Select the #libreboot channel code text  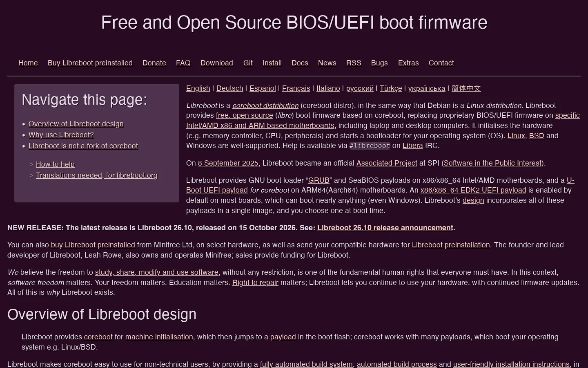[x=370, y=146]
